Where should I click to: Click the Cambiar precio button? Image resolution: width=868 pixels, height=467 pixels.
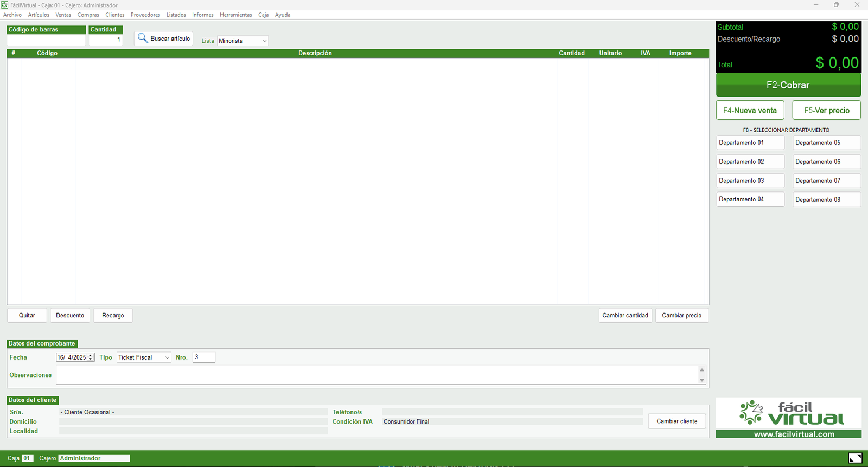(682, 315)
